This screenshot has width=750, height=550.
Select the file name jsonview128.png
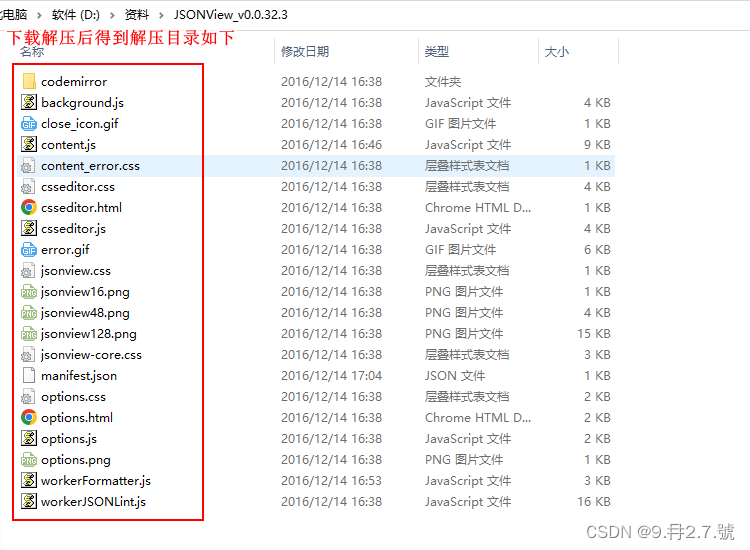click(89, 334)
